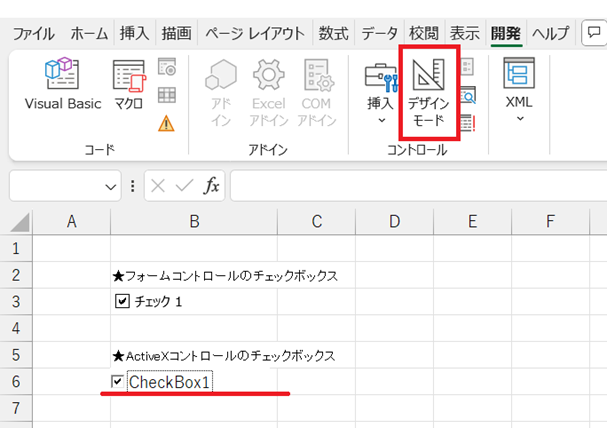Viewport: 607px width, 428px height.
Task: Select the column B header
Action: [194, 221]
